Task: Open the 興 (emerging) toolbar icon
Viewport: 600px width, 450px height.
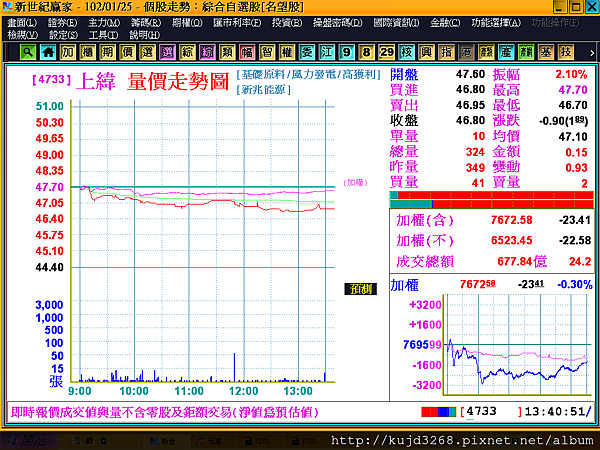Action: [x=426, y=52]
